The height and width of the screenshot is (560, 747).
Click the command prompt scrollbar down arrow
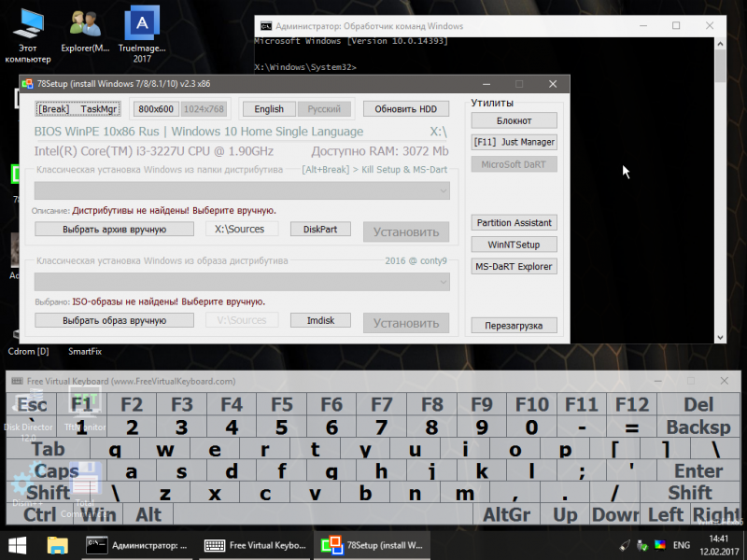coord(720,337)
